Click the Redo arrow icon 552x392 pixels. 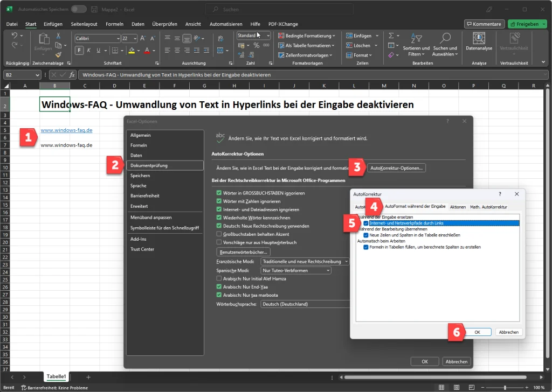click(x=14, y=45)
